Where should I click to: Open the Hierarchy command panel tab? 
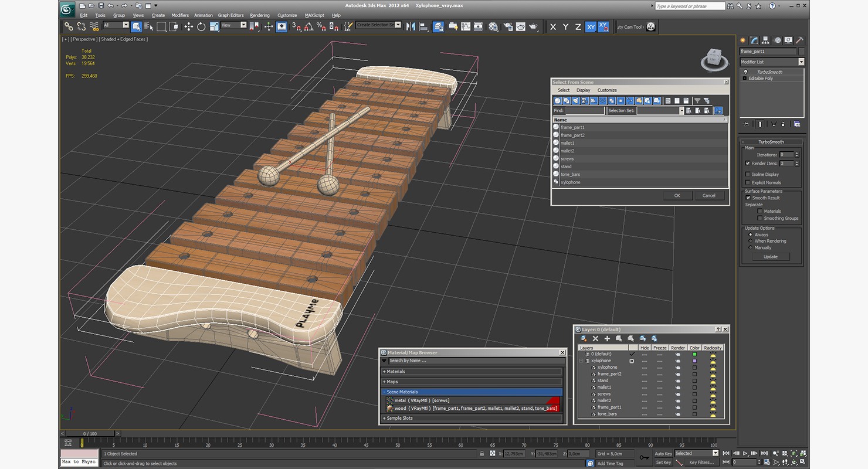pyautogui.click(x=766, y=40)
